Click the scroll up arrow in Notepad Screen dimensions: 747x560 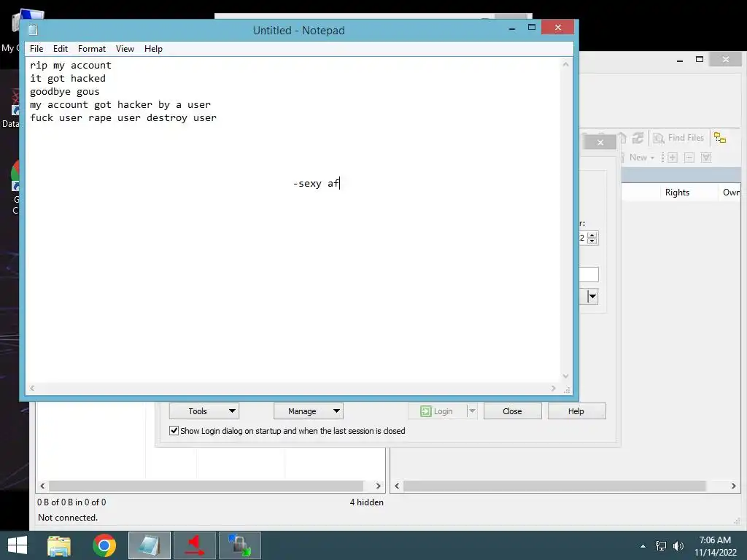coord(566,64)
